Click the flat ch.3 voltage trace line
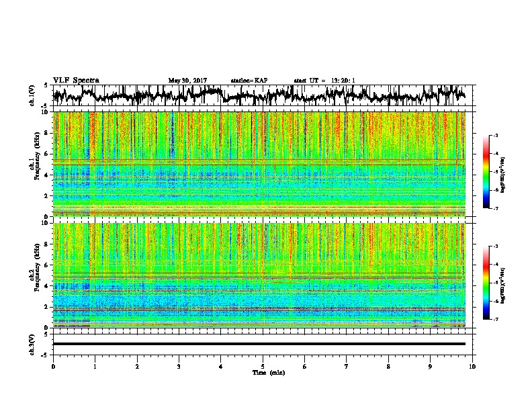Image resolution: width=532 pixels, height=411 pixels. coord(259,344)
